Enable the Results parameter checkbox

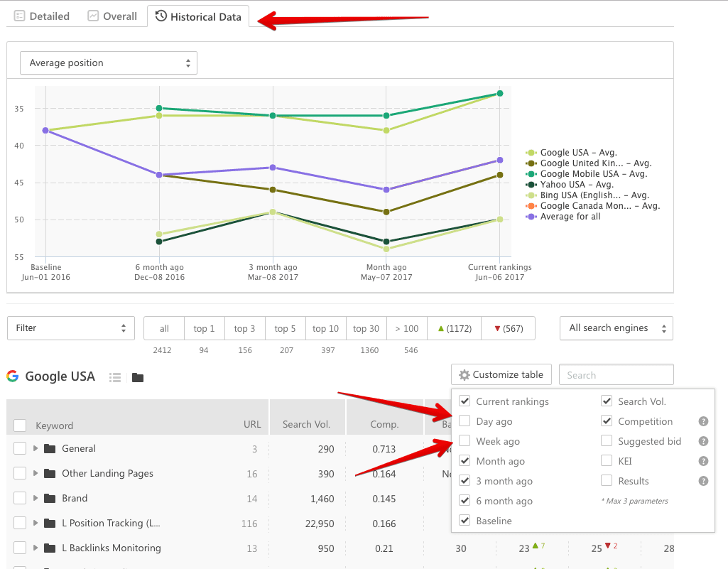click(607, 481)
